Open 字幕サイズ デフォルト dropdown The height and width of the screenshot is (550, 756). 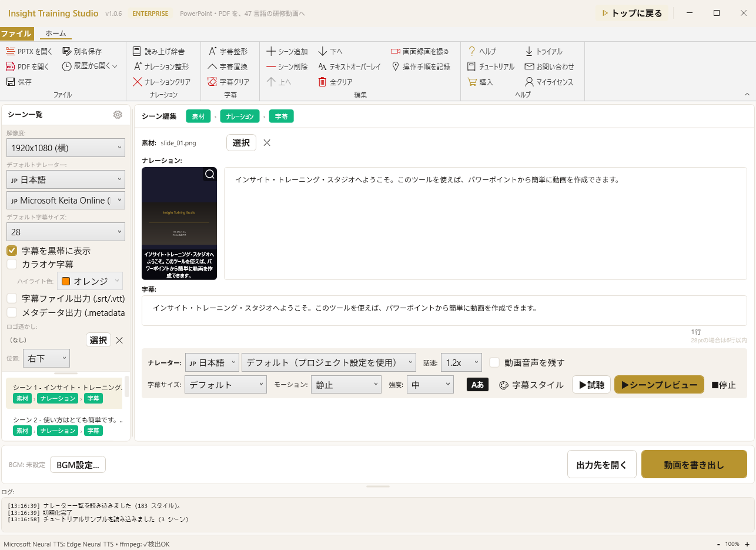(226, 385)
